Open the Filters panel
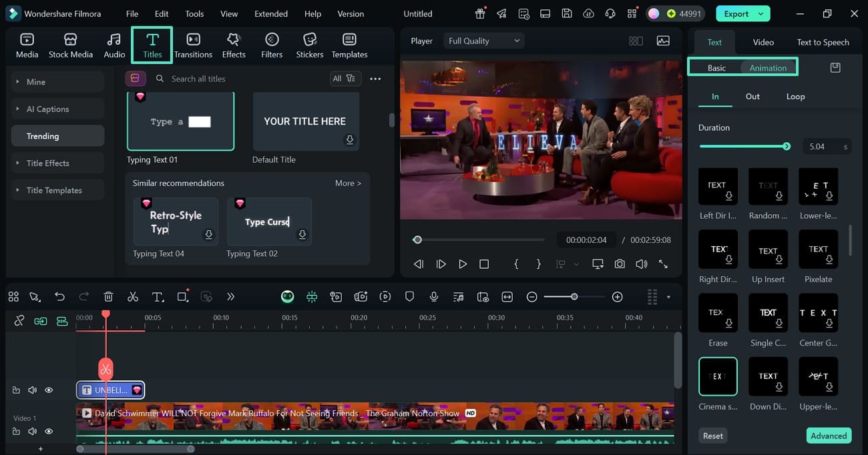Viewport: 868px width, 455px height. (272, 45)
